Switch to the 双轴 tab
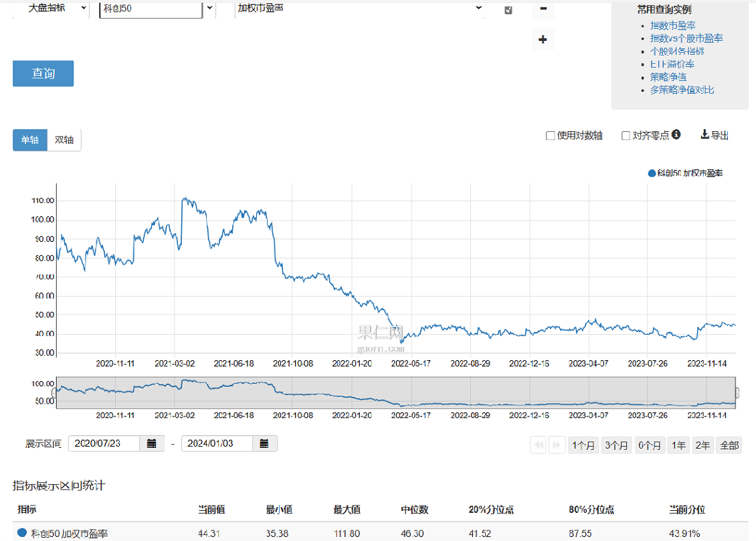The width and height of the screenshot is (756, 541). click(64, 140)
